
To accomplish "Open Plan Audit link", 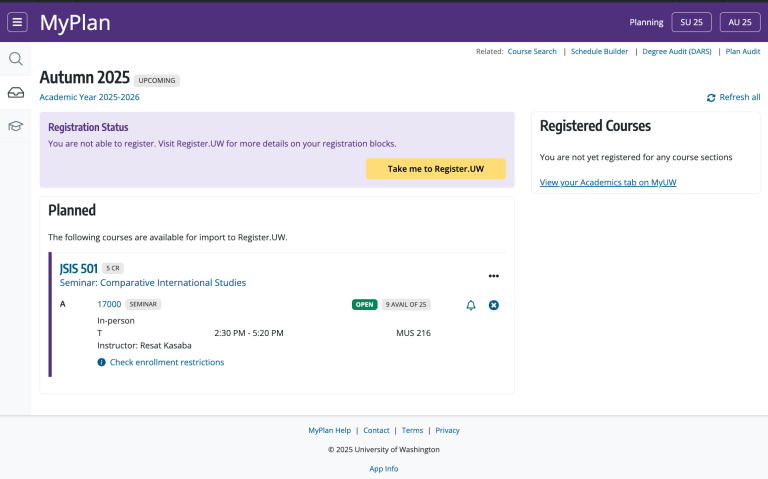I will 743,51.
